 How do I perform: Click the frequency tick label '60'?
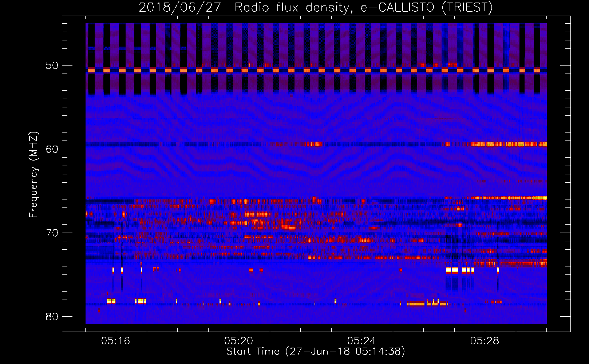pos(52,149)
